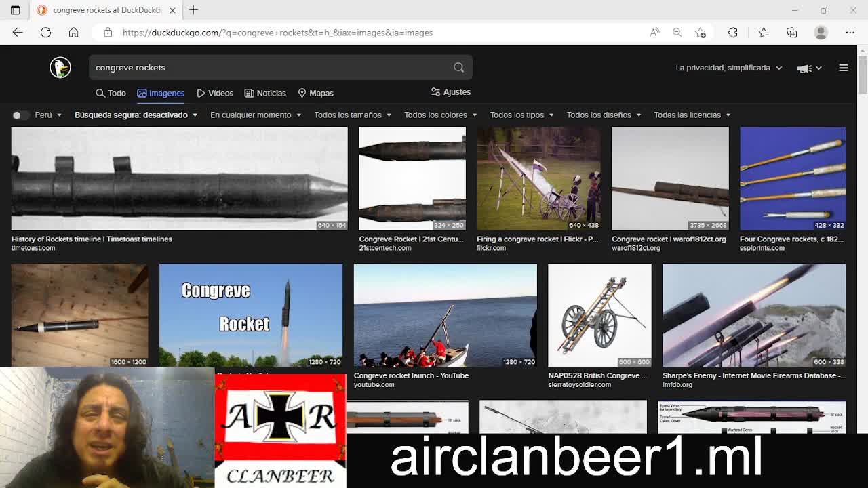Open the browser profile avatar
The image size is (868, 488).
(821, 33)
